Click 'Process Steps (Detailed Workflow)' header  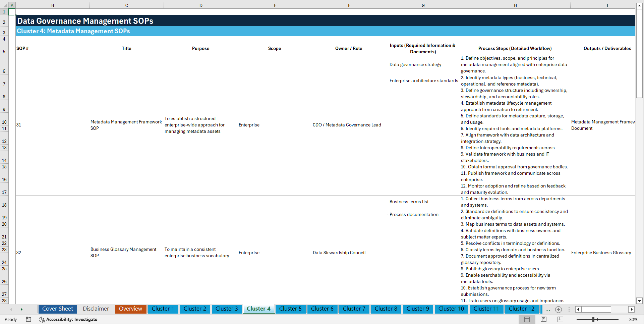(x=515, y=49)
